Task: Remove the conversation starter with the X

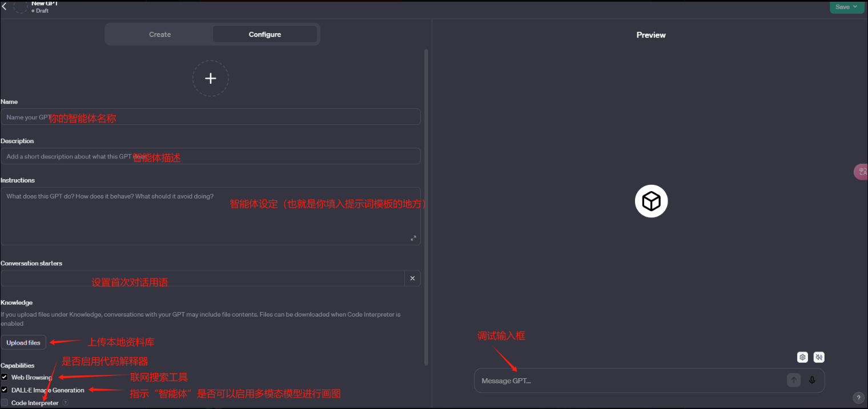Action: pos(413,278)
